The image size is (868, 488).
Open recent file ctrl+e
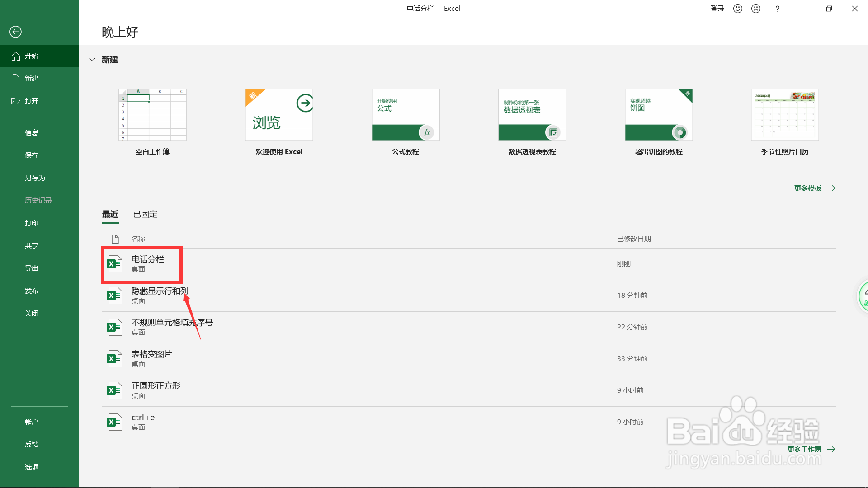(x=468, y=422)
